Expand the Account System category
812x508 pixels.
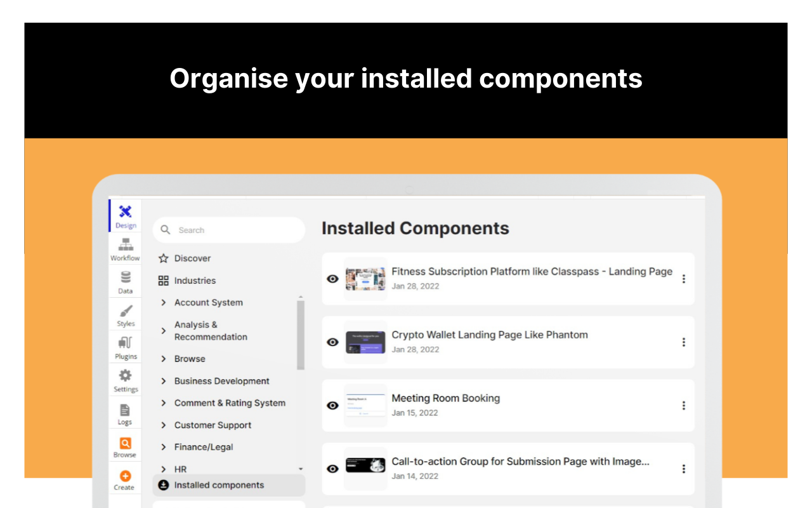tap(164, 303)
